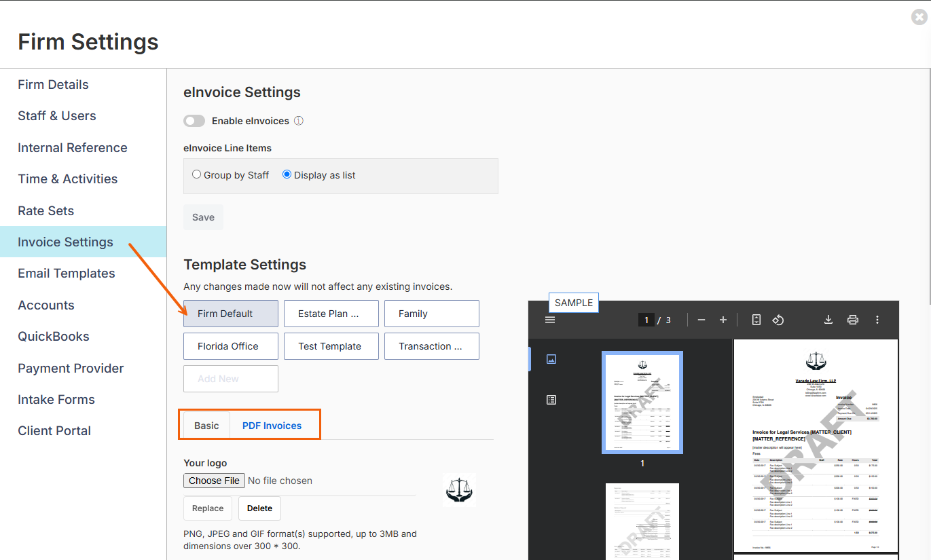This screenshot has width=931, height=560.
Task: Download the sample invoice PDF
Action: pyautogui.click(x=828, y=320)
